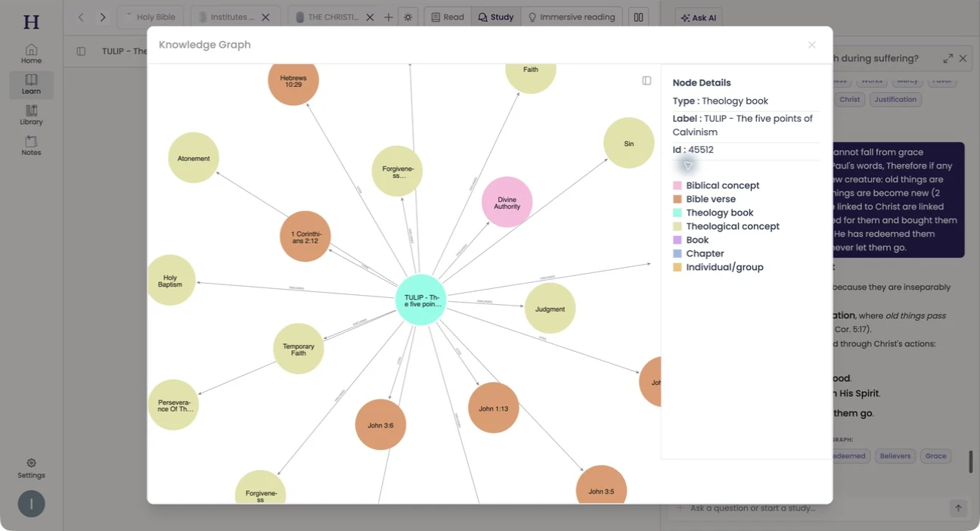Collapse the Node Details side panel

point(647,81)
